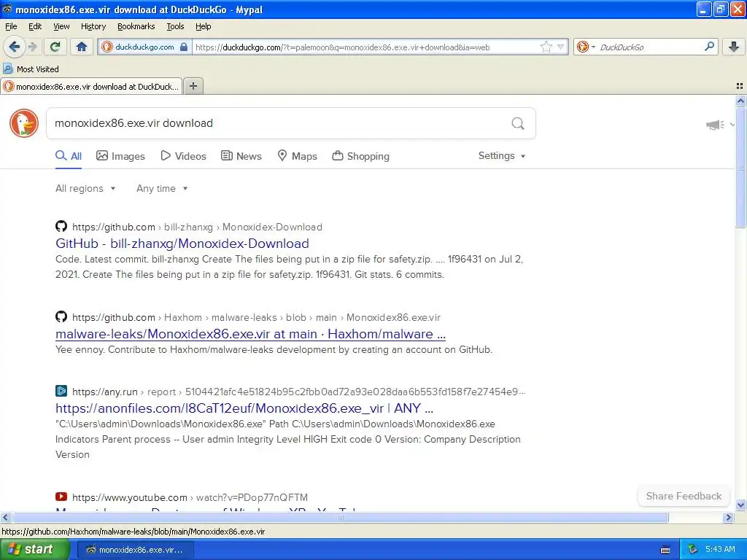747x560 pixels.
Task: Switch to News results
Action: [241, 156]
